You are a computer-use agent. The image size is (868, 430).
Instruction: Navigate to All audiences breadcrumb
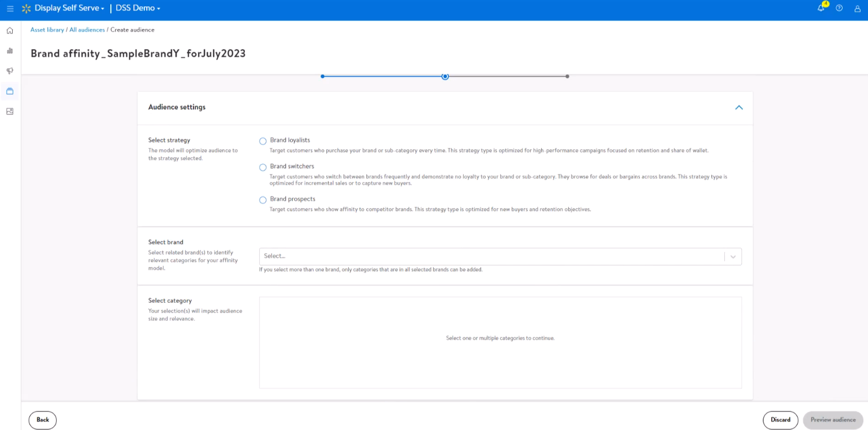[87, 30]
